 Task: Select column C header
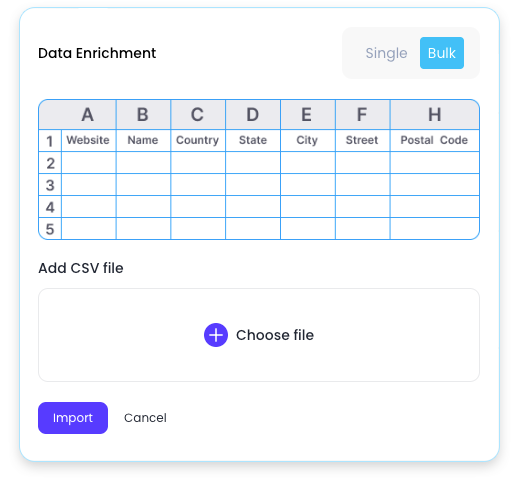coord(198,115)
